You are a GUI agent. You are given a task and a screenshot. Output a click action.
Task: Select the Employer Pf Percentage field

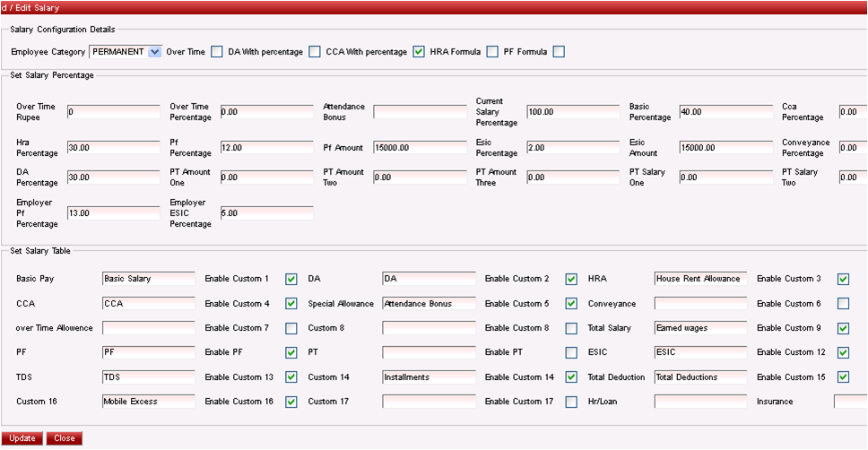tap(113, 213)
